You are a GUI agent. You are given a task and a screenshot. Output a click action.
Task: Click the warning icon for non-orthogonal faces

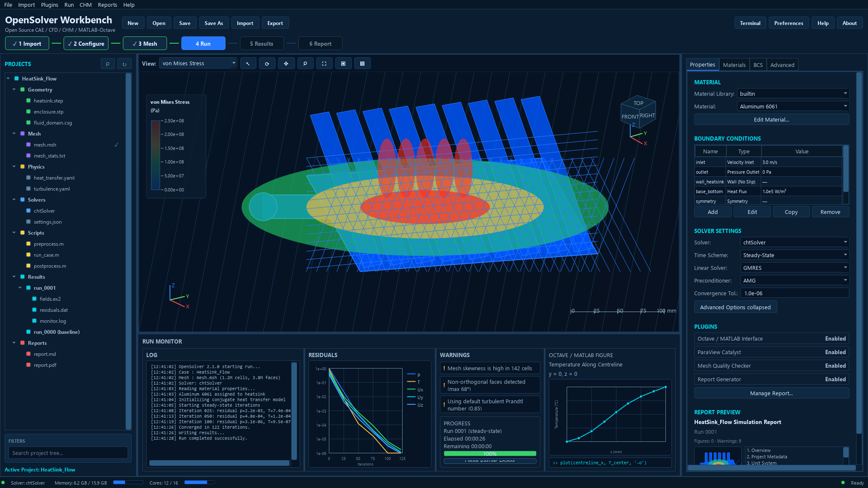(444, 385)
